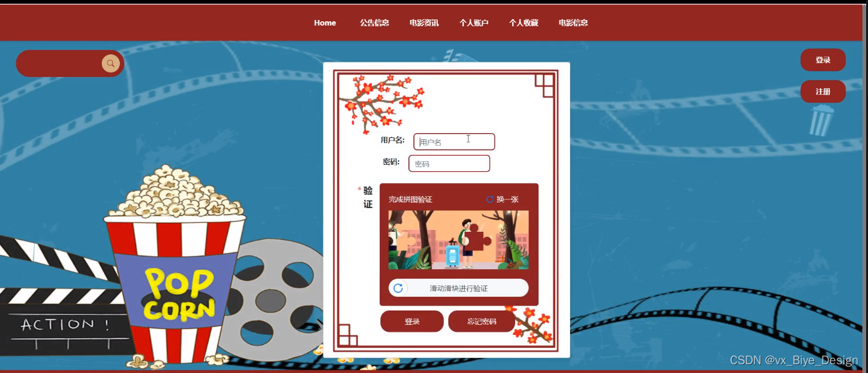
Task: Go to the 个人收藏 page
Action: pos(523,23)
